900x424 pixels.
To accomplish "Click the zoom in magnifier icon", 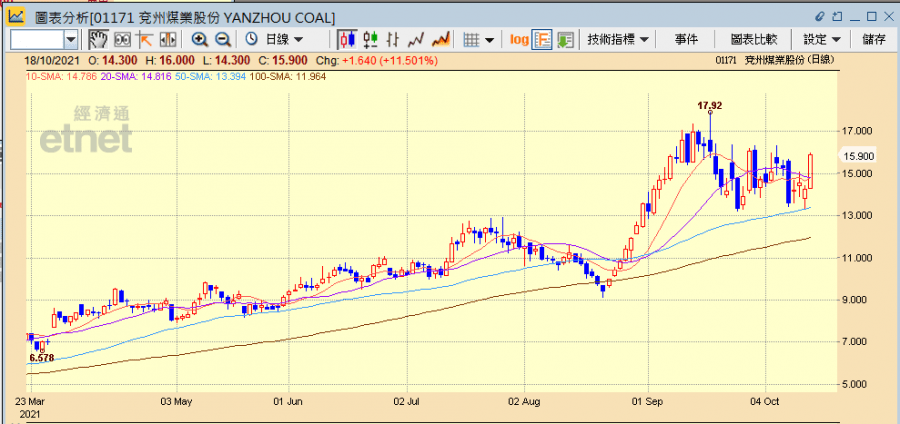I will click(x=200, y=39).
